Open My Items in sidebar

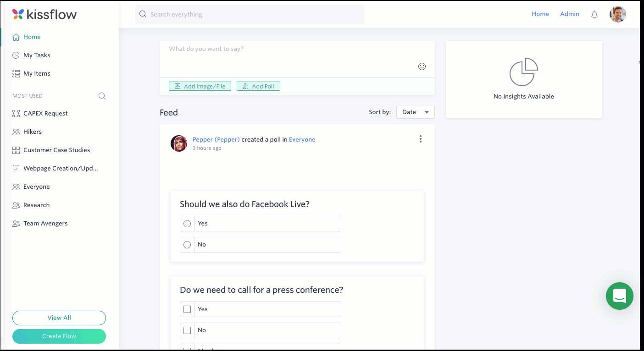[37, 74]
